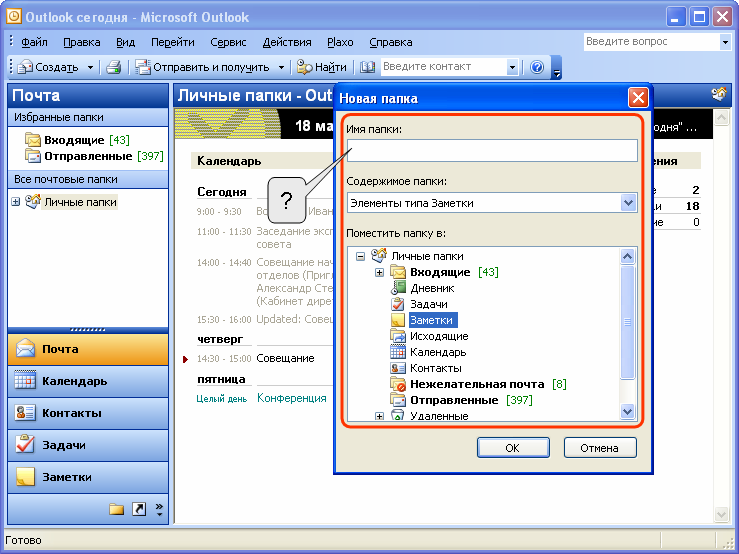Click the Folder List icon below the navigation pane

(116, 509)
